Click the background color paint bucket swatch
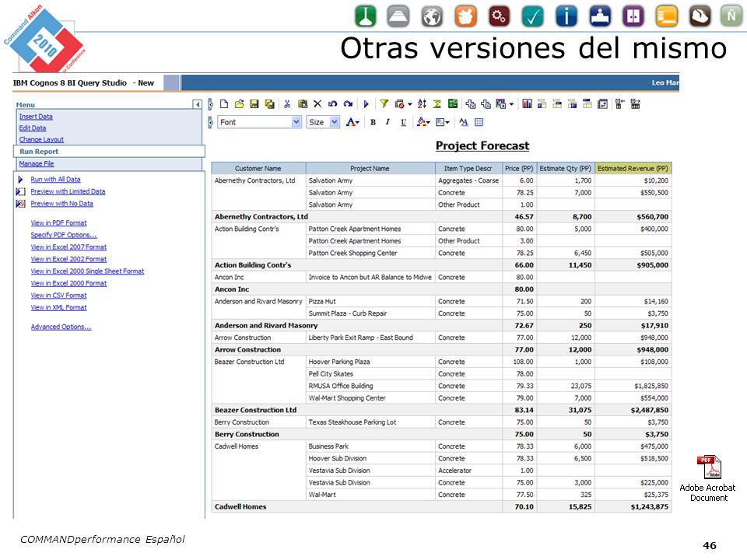747x560 pixels. click(421, 122)
